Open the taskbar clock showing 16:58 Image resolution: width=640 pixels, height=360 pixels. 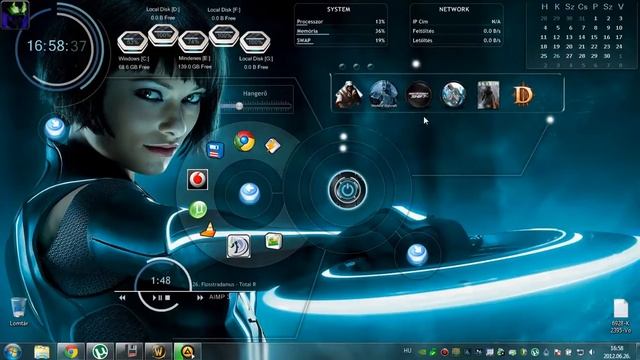[x=616, y=352]
